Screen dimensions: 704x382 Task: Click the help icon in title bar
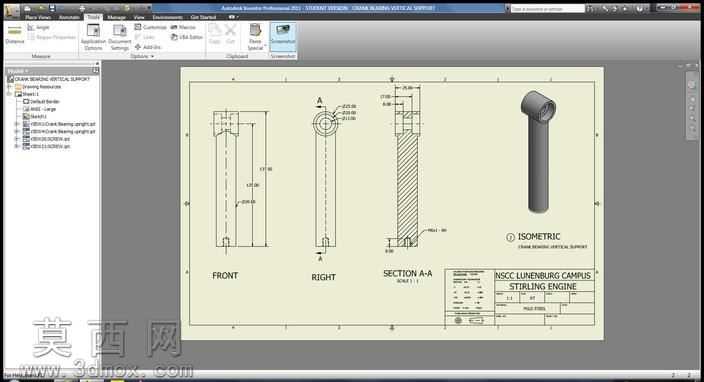point(640,9)
